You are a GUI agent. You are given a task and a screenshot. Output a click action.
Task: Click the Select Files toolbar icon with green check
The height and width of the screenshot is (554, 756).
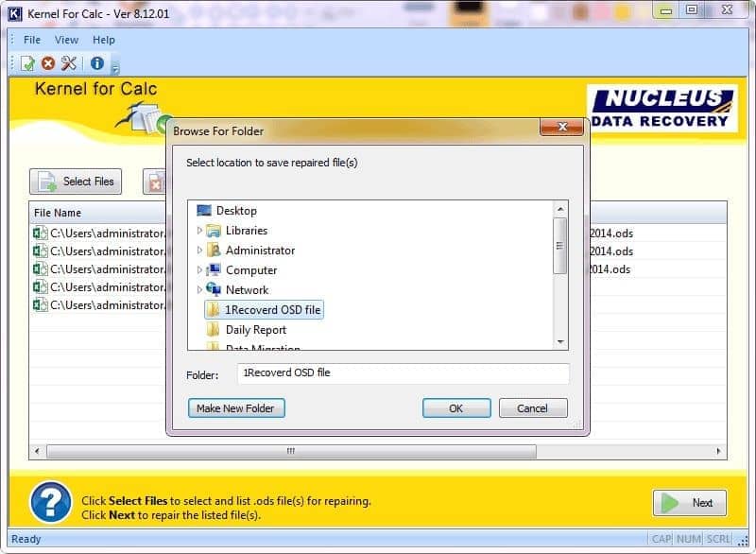coord(28,63)
